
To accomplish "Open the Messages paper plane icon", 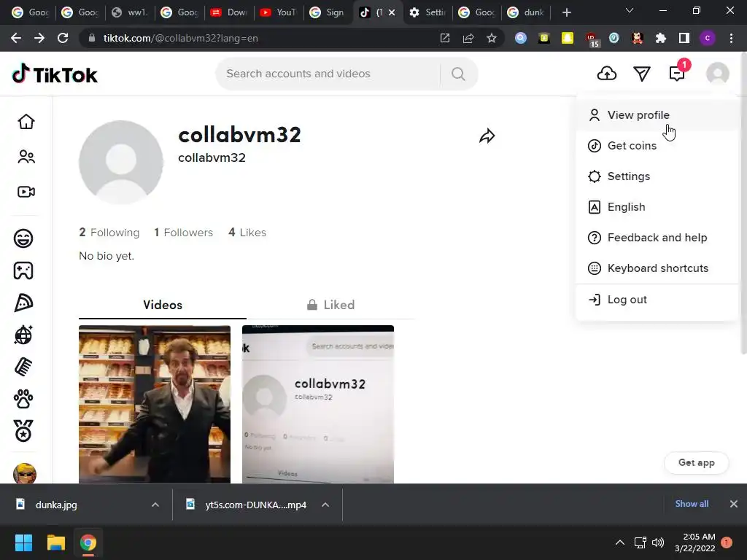I will click(642, 74).
